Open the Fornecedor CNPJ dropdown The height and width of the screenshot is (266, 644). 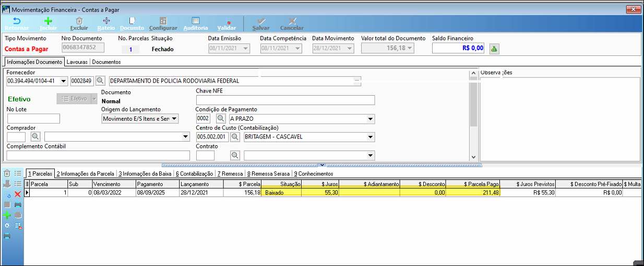coord(64,81)
